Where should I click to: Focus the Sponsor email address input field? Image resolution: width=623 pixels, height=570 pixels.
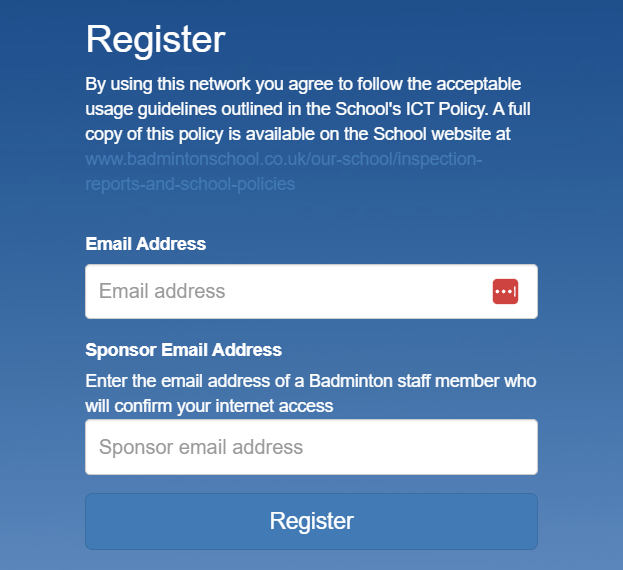312,447
